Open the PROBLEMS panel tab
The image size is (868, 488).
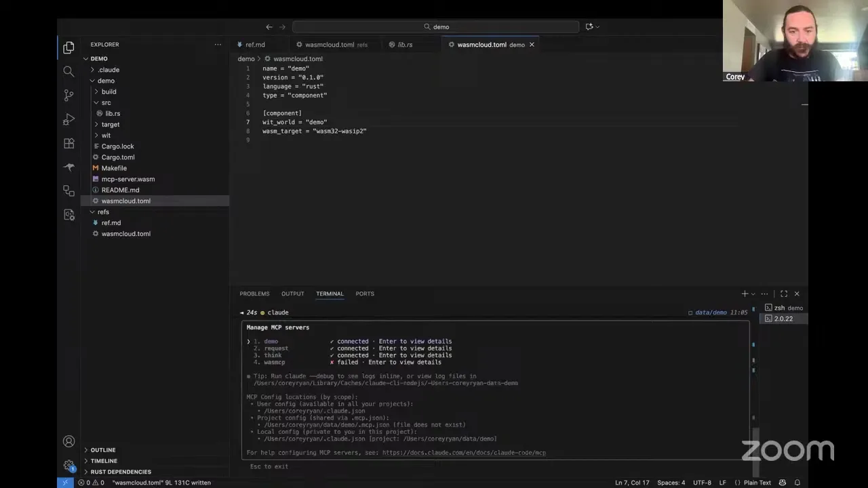[254, 293]
